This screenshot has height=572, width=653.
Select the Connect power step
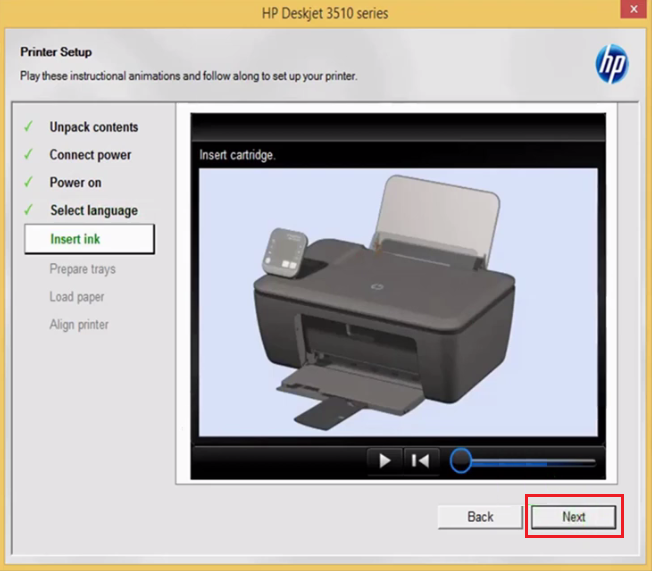point(90,155)
